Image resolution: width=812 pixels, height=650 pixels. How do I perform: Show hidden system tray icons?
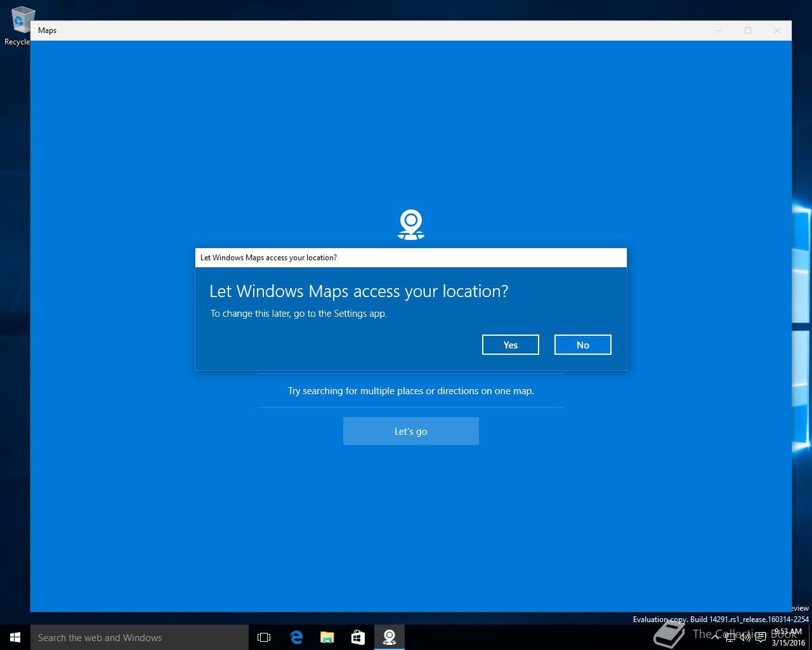click(x=715, y=637)
